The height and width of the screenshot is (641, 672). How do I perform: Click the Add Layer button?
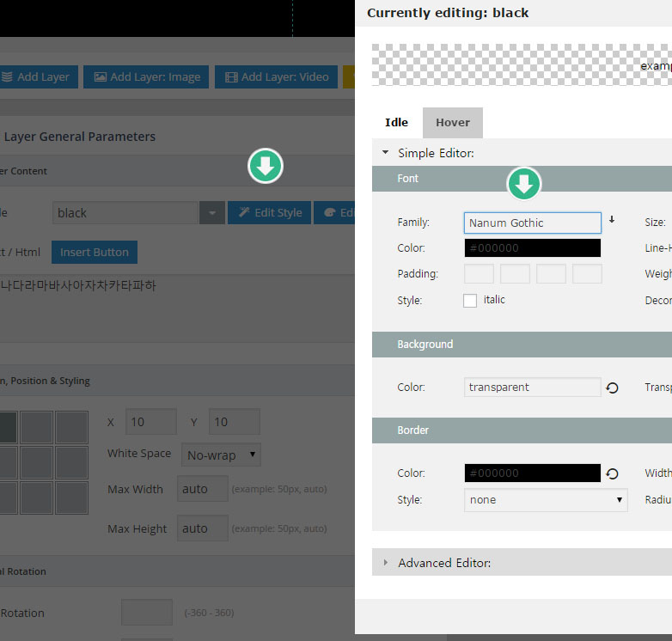(36, 76)
